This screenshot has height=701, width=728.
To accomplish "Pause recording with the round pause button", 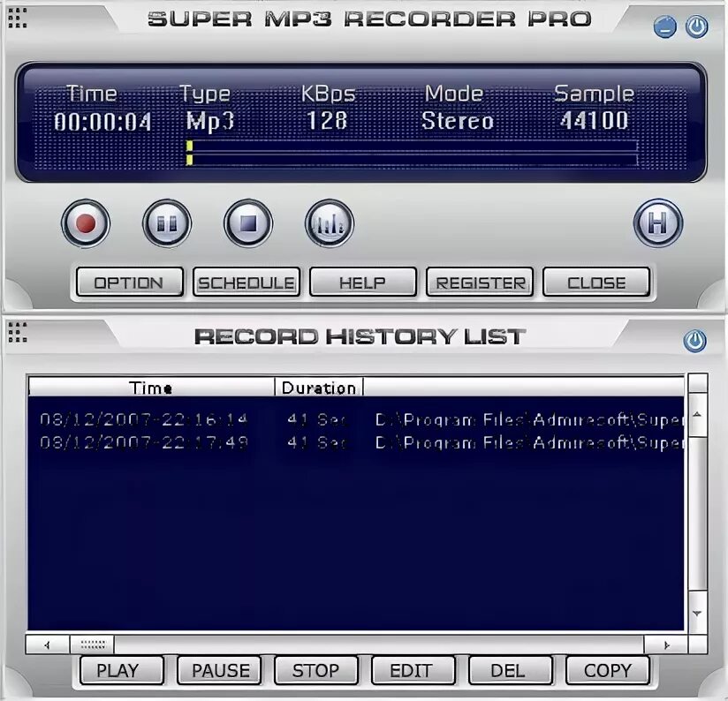I will coord(167,223).
